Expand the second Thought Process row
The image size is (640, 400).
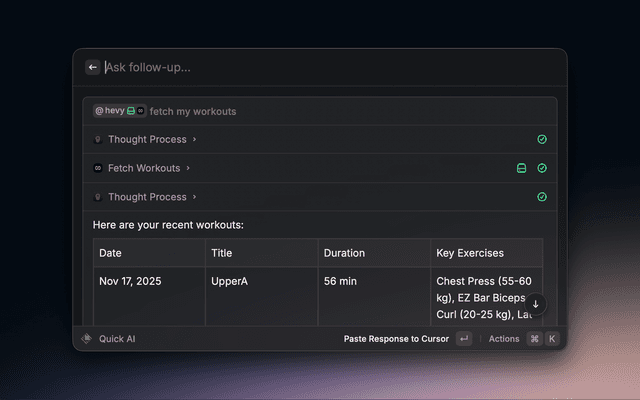pyautogui.click(x=152, y=197)
